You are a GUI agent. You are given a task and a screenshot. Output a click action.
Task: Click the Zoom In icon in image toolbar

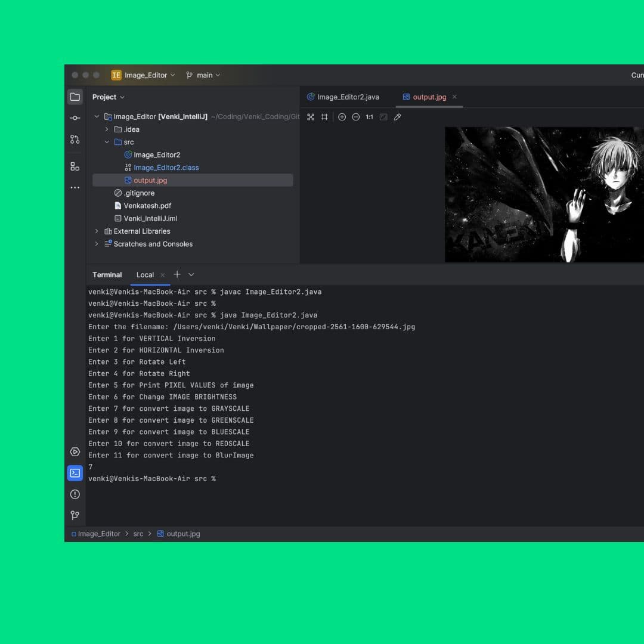tap(342, 117)
